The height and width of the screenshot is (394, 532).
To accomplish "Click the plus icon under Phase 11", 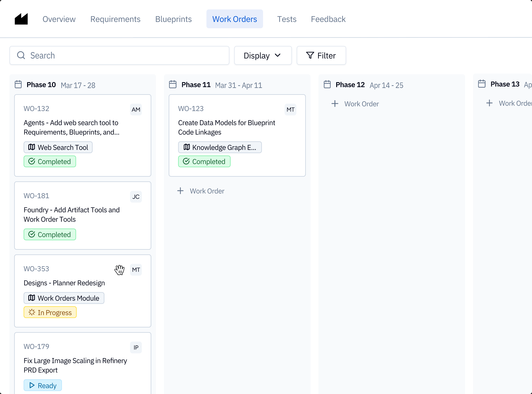I will coord(180,191).
